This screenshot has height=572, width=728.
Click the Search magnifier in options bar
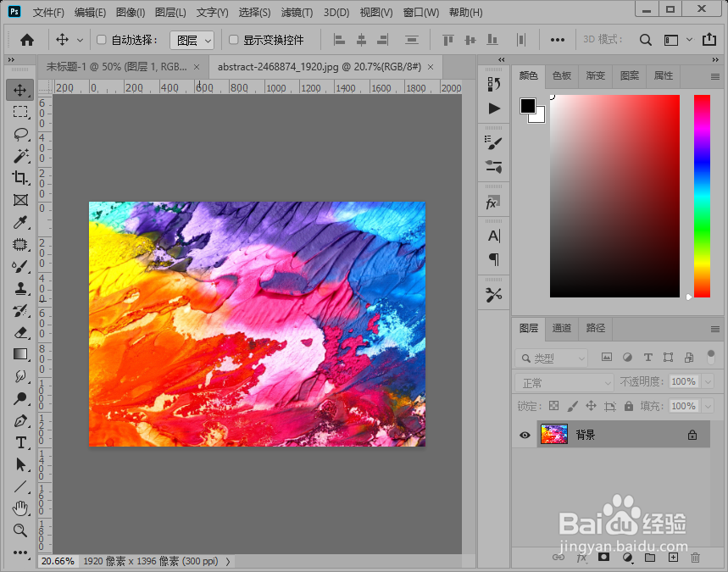coord(645,40)
